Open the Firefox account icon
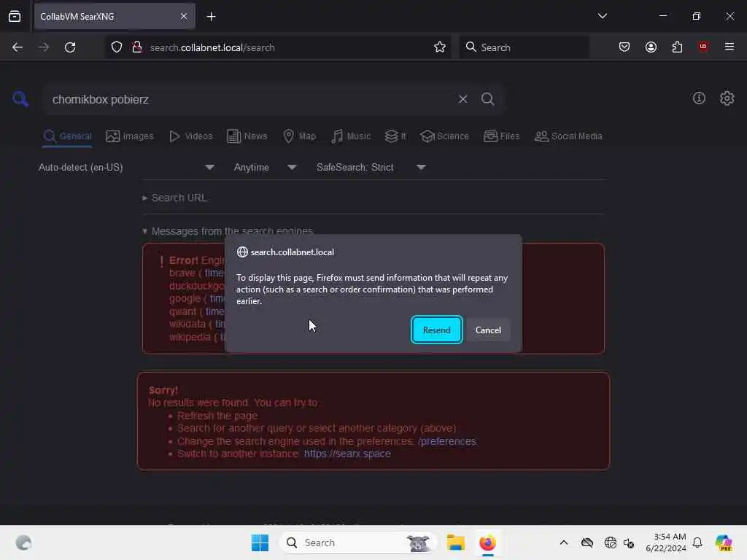Screen dimensions: 747x560 tap(651, 47)
